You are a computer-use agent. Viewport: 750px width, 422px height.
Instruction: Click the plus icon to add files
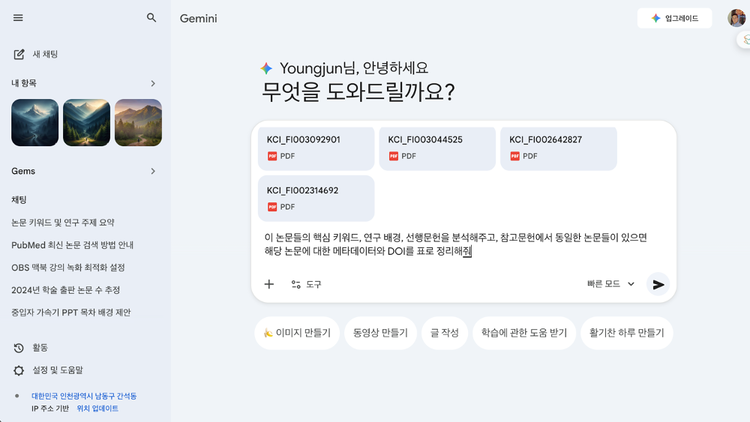pos(269,284)
